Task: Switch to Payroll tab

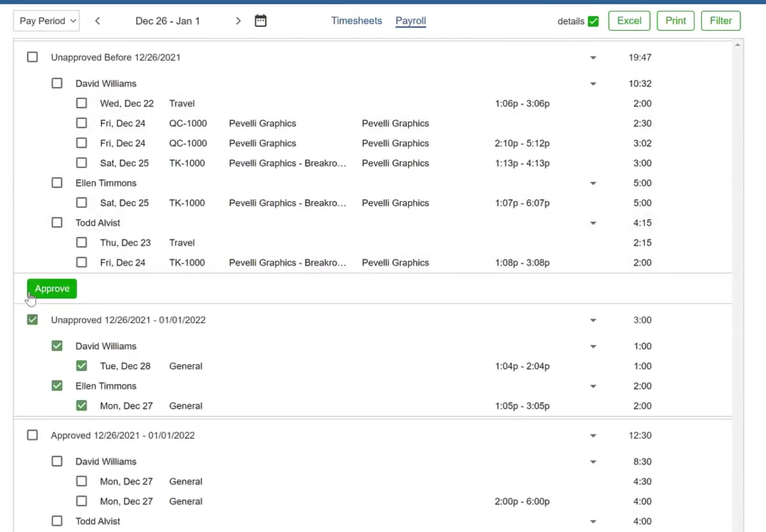Action: [x=411, y=21]
